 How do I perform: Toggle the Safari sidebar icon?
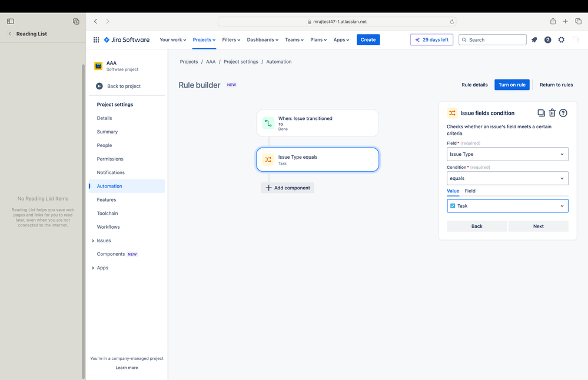(x=11, y=21)
